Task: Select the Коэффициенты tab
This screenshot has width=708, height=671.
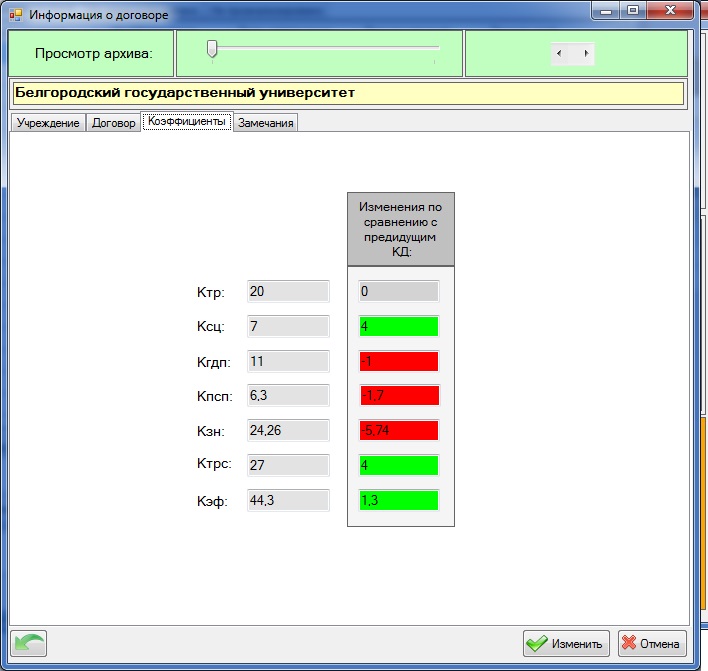Action: pos(187,121)
